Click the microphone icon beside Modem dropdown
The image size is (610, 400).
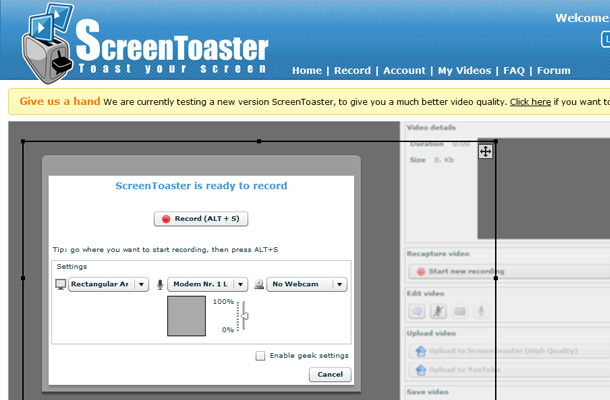pyautogui.click(x=160, y=284)
